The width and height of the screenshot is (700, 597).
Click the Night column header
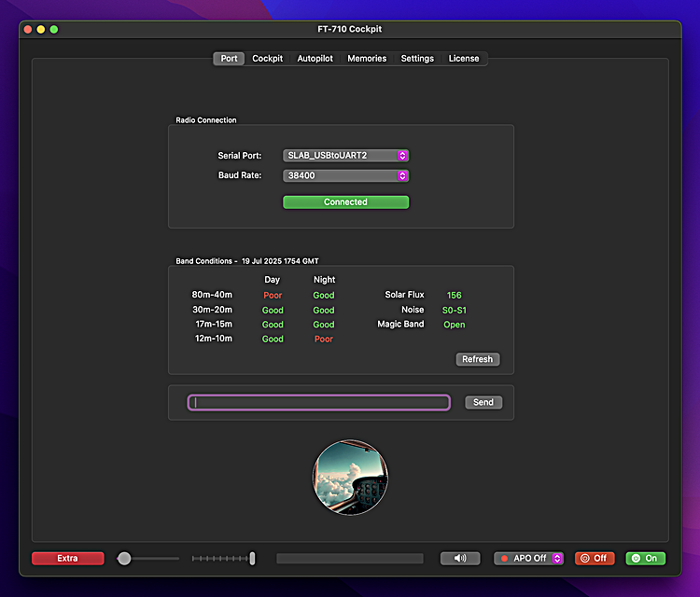(x=324, y=279)
